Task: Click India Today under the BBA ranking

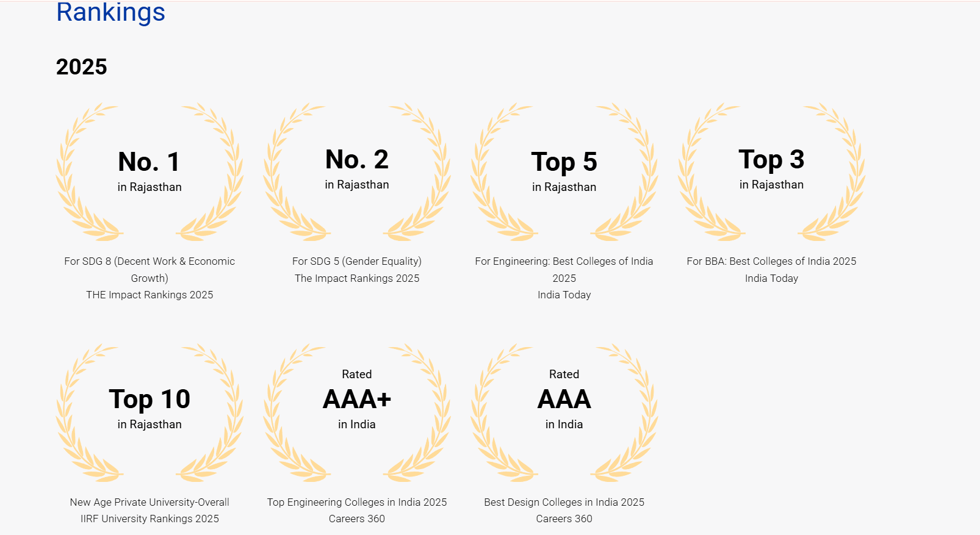Action: click(771, 278)
